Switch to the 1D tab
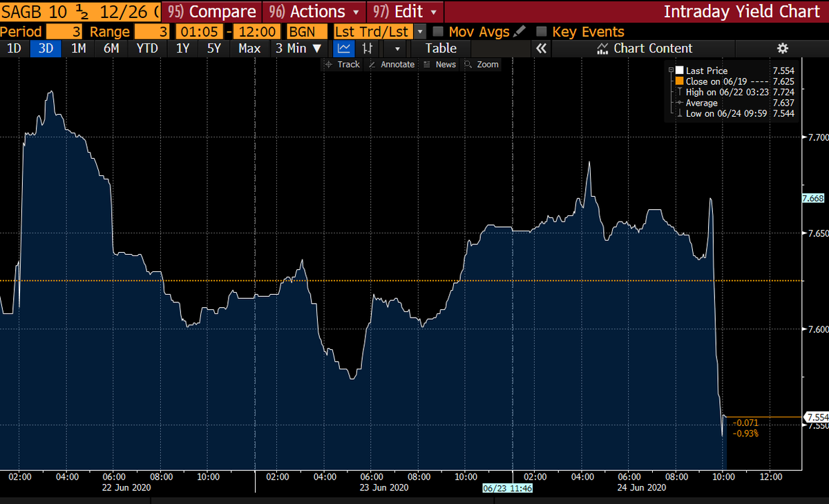This screenshot has height=504, width=829. point(13,48)
